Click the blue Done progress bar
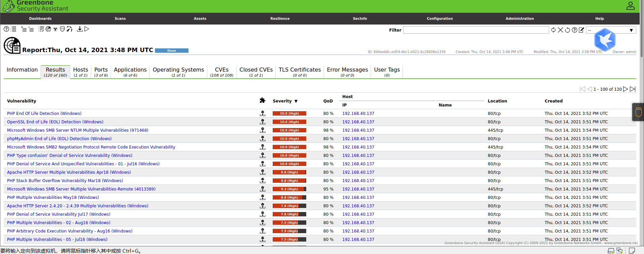 172,51
